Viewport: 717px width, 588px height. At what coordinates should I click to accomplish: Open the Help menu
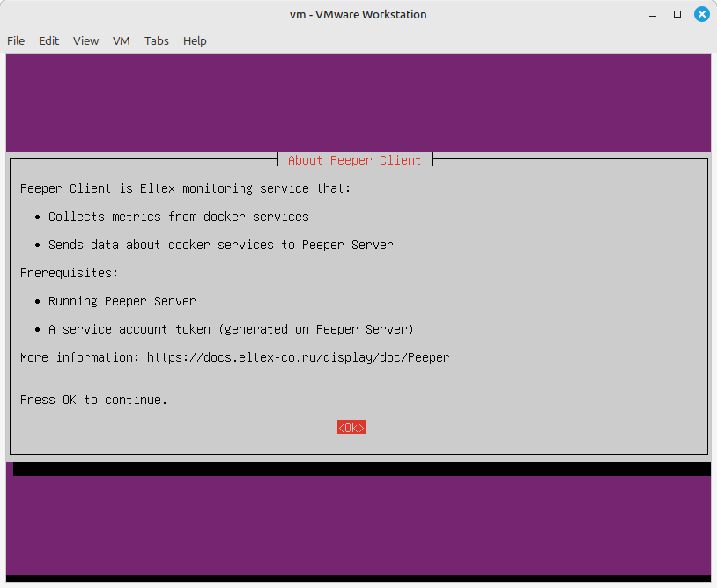coord(195,41)
